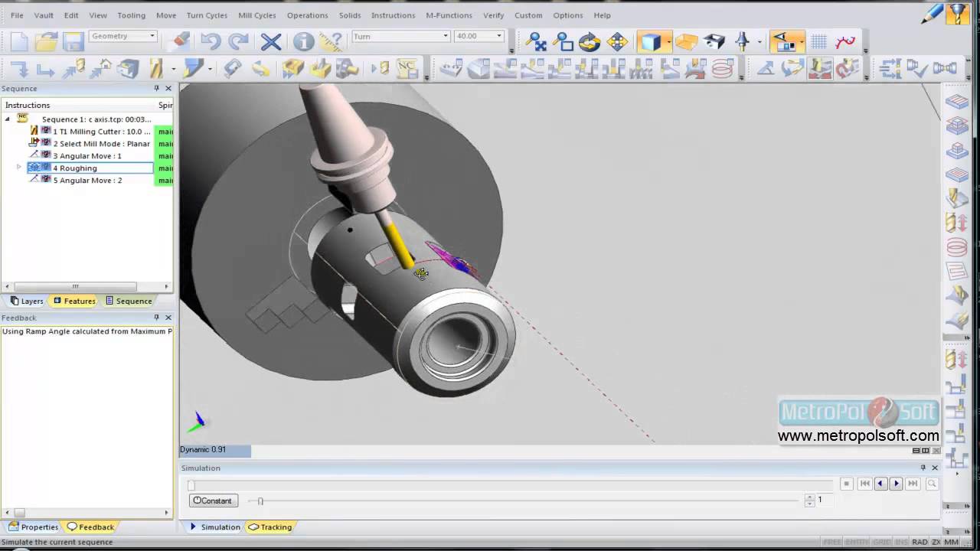The image size is (980, 551).
Task: Open the Verify menu
Action: tap(494, 15)
